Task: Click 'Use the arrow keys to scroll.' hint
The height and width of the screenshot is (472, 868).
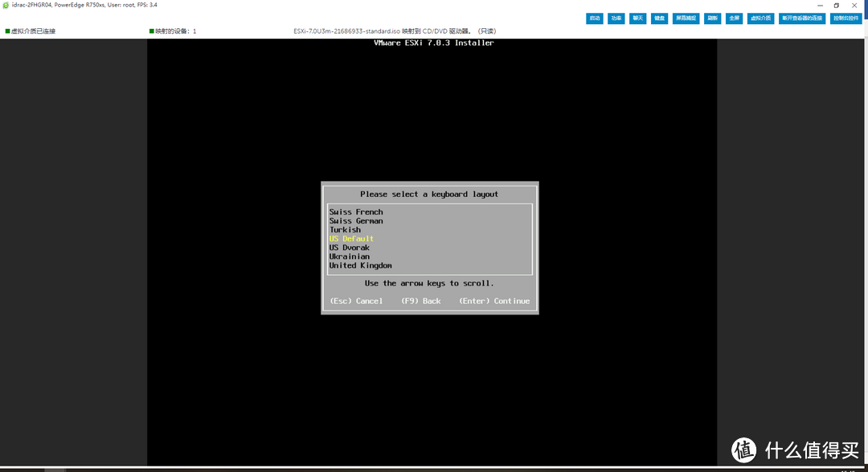Action: point(429,283)
